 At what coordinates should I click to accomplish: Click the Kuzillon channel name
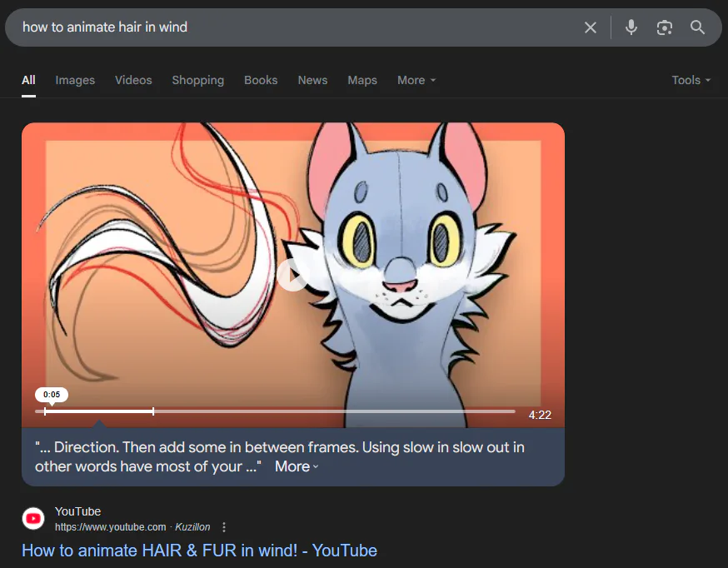[x=192, y=527]
